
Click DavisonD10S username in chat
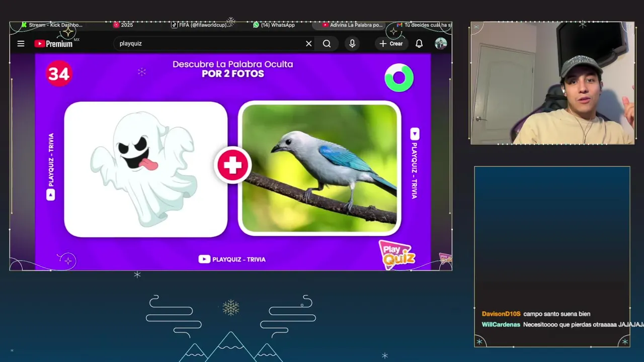[x=501, y=314]
